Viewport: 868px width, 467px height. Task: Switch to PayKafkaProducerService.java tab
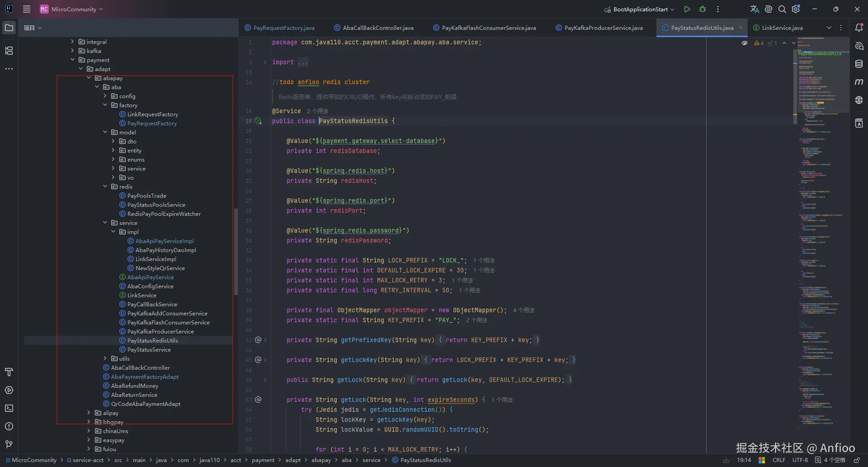[599, 28]
